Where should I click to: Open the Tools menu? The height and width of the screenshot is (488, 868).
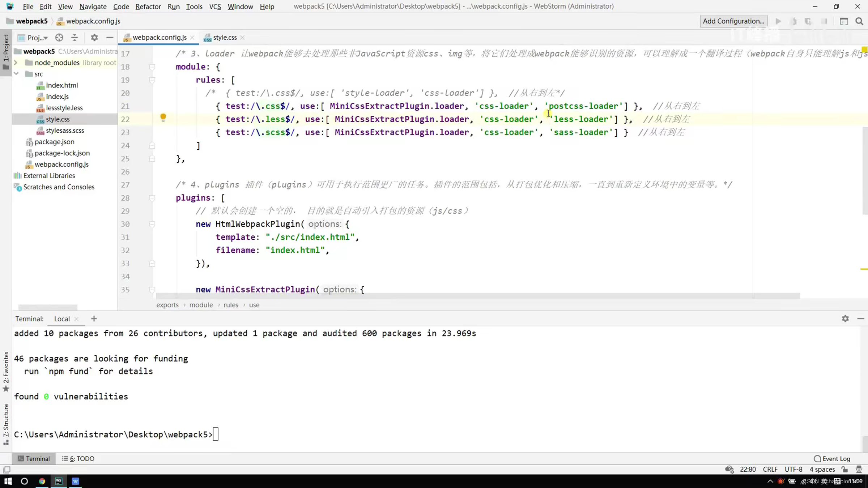coord(194,7)
